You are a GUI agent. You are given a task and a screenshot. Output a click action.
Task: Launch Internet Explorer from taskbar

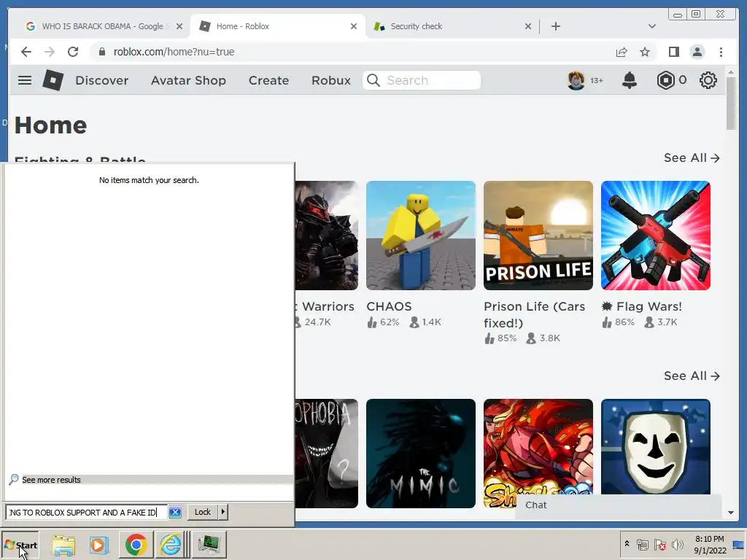coord(171,544)
